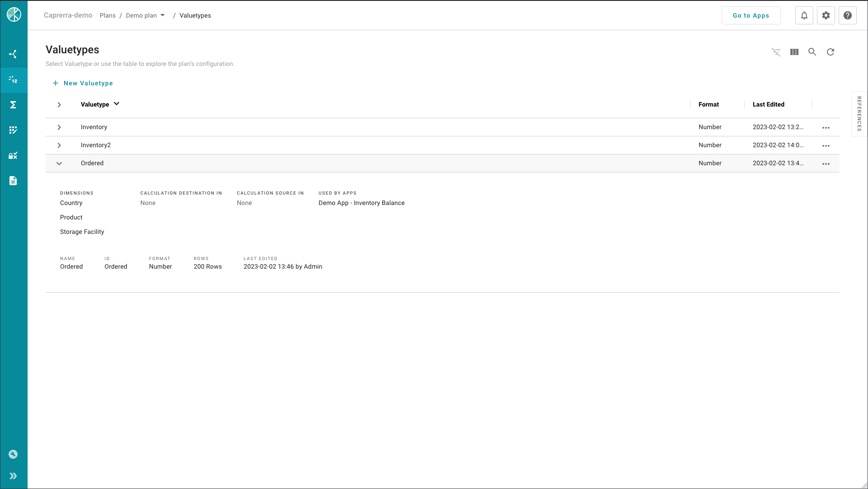
Task: Select the permissions lock icon in sidebar
Action: point(14,155)
